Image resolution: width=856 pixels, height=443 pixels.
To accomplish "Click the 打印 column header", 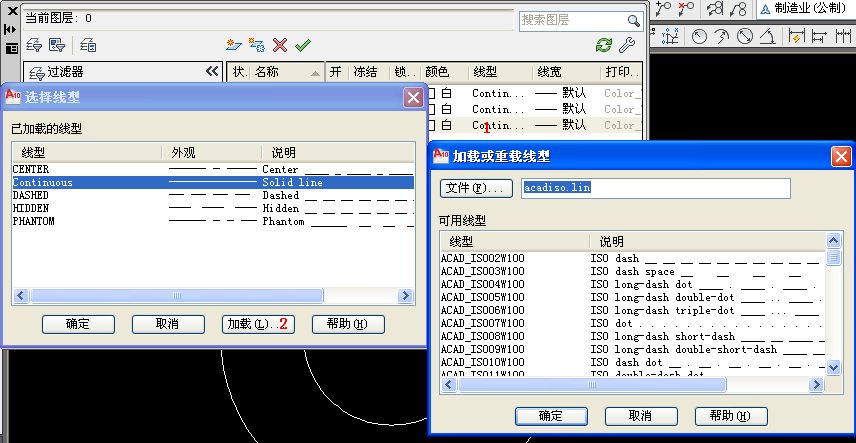I will [621, 72].
